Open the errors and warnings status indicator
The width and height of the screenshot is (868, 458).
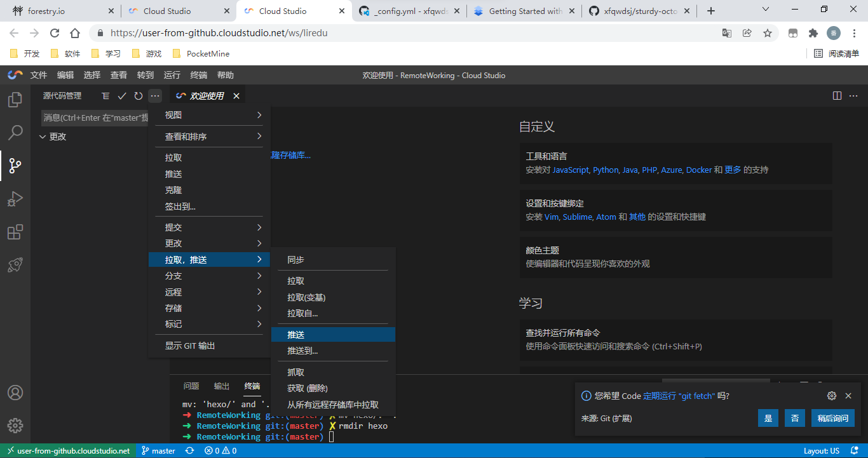[220, 451]
